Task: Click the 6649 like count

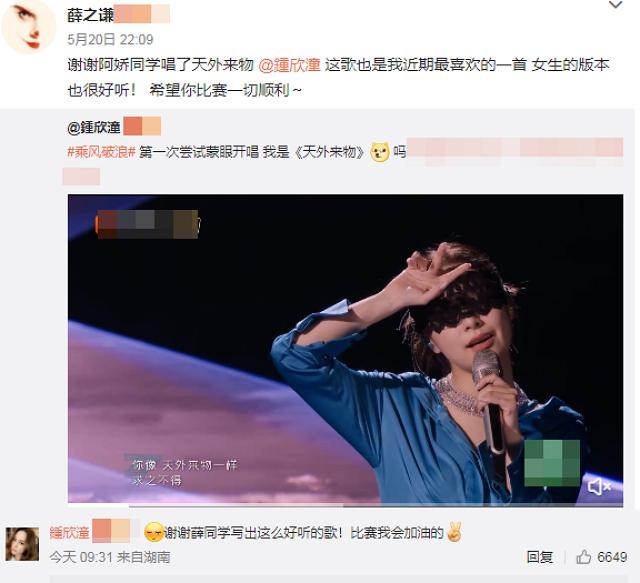Action: point(612,557)
